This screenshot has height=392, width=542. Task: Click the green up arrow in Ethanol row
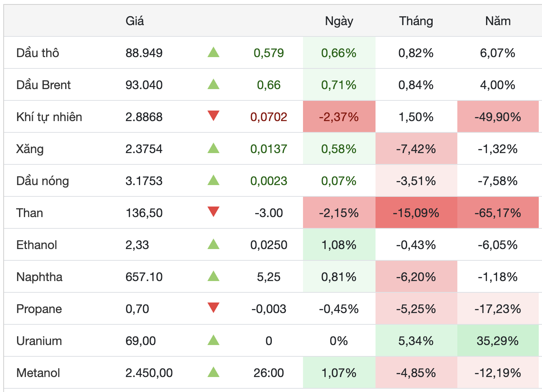pyautogui.click(x=213, y=244)
